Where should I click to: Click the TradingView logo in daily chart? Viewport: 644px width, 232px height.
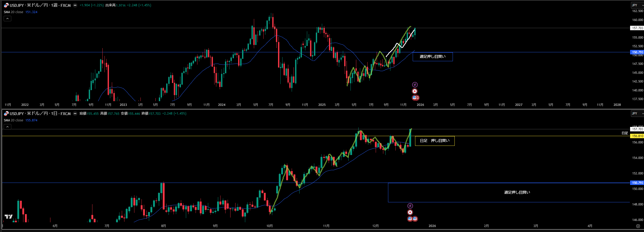tap(9, 216)
